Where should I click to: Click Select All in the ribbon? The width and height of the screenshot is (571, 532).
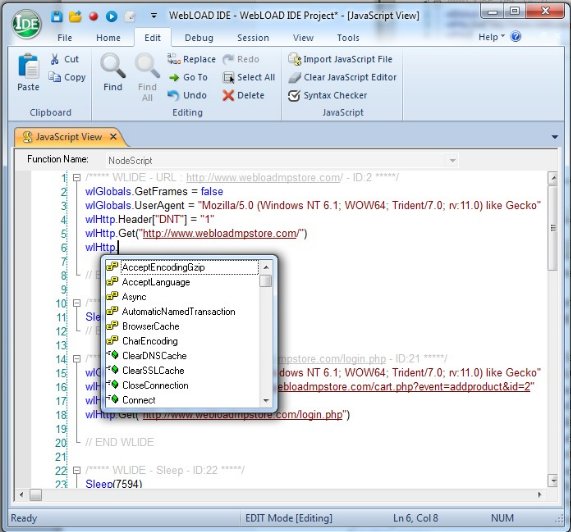[x=249, y=77]
